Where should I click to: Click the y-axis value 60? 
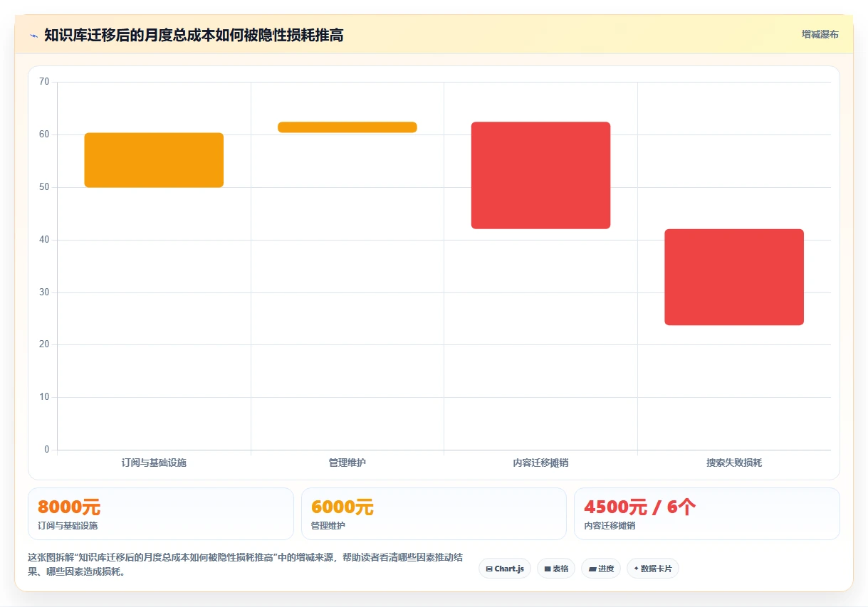tap(44, 134)
